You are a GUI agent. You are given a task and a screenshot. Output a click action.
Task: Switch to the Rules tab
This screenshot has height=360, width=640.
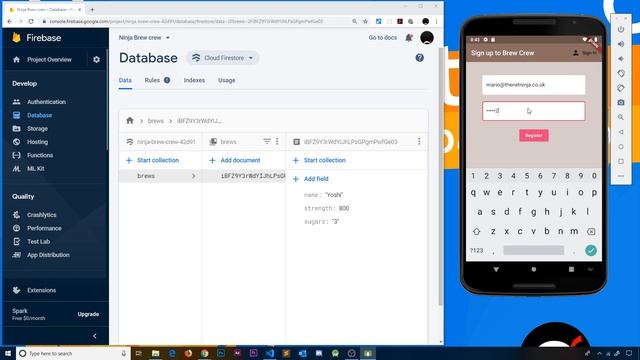[157, 80]
